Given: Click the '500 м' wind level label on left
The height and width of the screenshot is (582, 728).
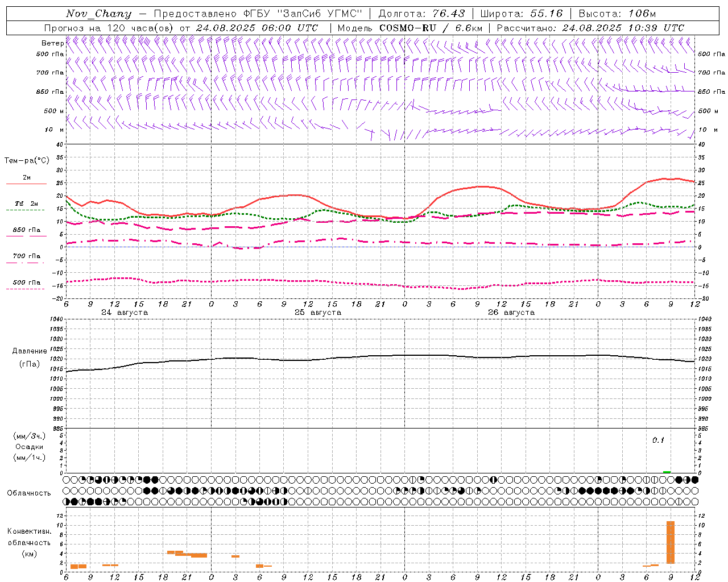Looking at the screenshot, I should pos(53,111).
